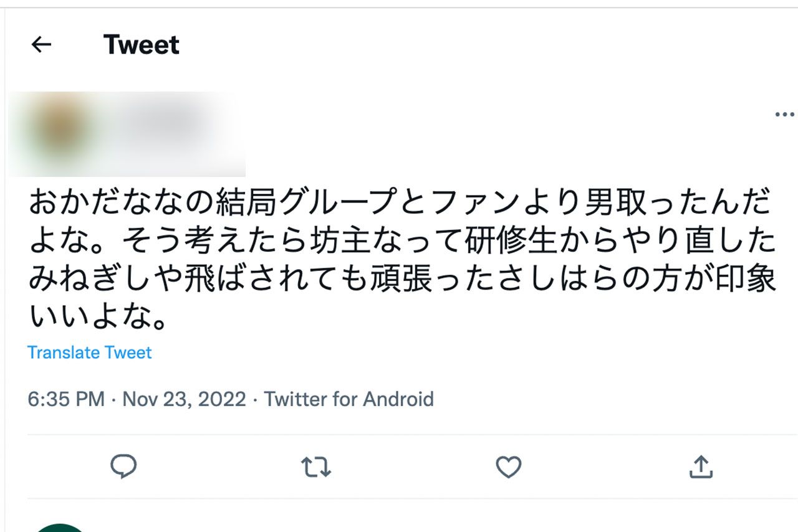Viewport: 798px width, 532px height.
Task: Select the Tweet header title
Action: tap(141, 44)
